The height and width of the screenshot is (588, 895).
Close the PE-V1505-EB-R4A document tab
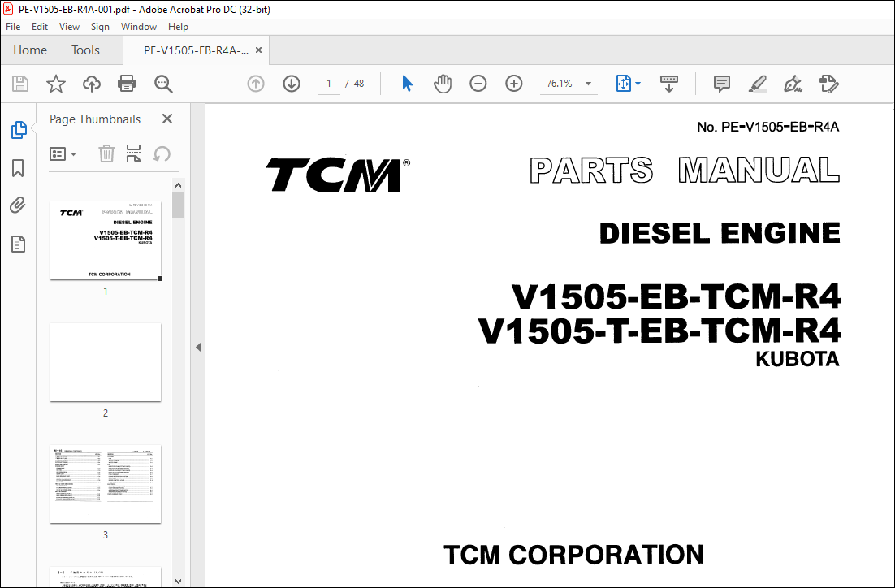258,50
